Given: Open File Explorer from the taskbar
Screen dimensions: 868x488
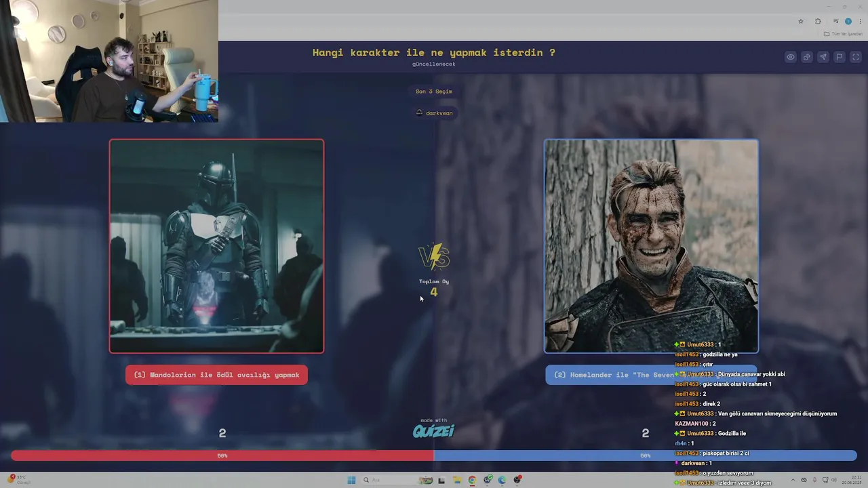Looking at the screenshot, I should [x=457, y=480].
